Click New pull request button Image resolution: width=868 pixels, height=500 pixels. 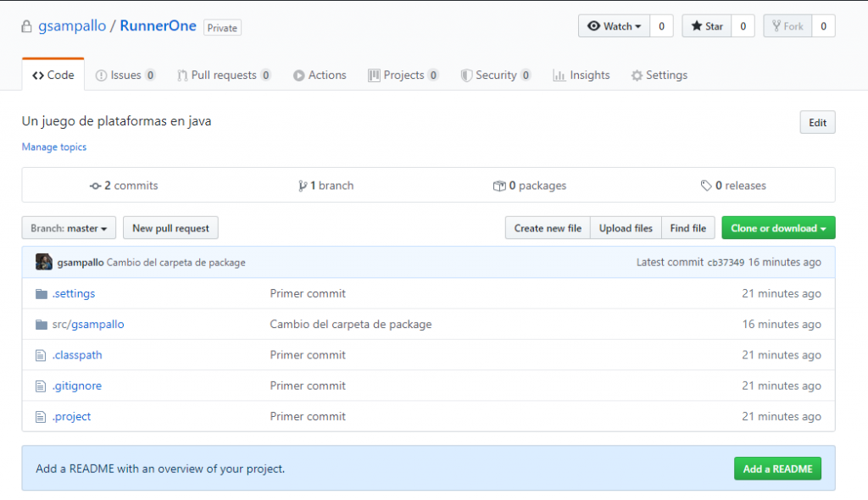(170, 228)
